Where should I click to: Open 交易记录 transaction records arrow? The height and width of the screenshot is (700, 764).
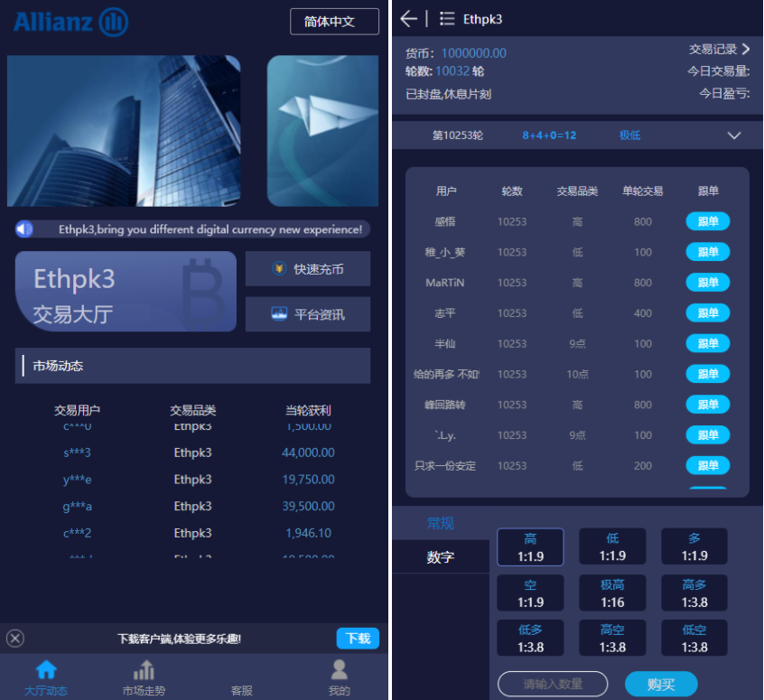[x=745, y=50]
